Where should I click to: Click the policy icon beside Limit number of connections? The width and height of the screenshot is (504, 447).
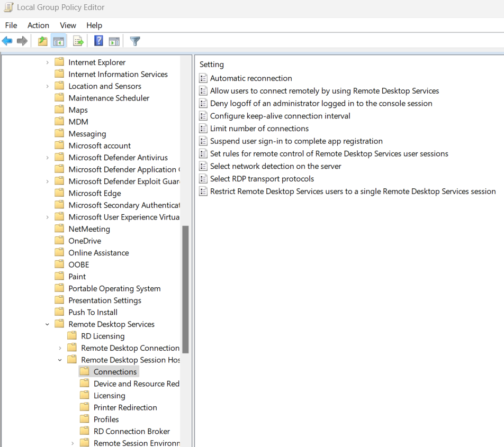click(x=203, y=129)
